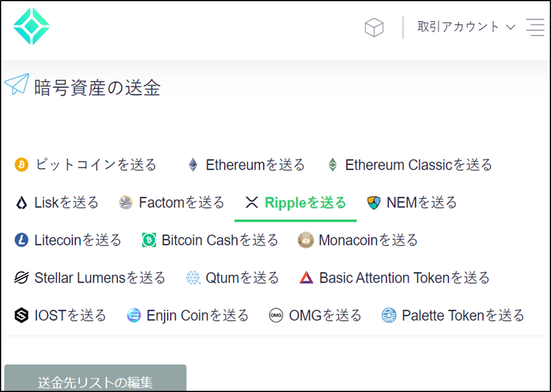The height and width of the screenshot is (392, 551).
Task: Click the 暗号資産の送金 heading text
Action: pos(97,87)
